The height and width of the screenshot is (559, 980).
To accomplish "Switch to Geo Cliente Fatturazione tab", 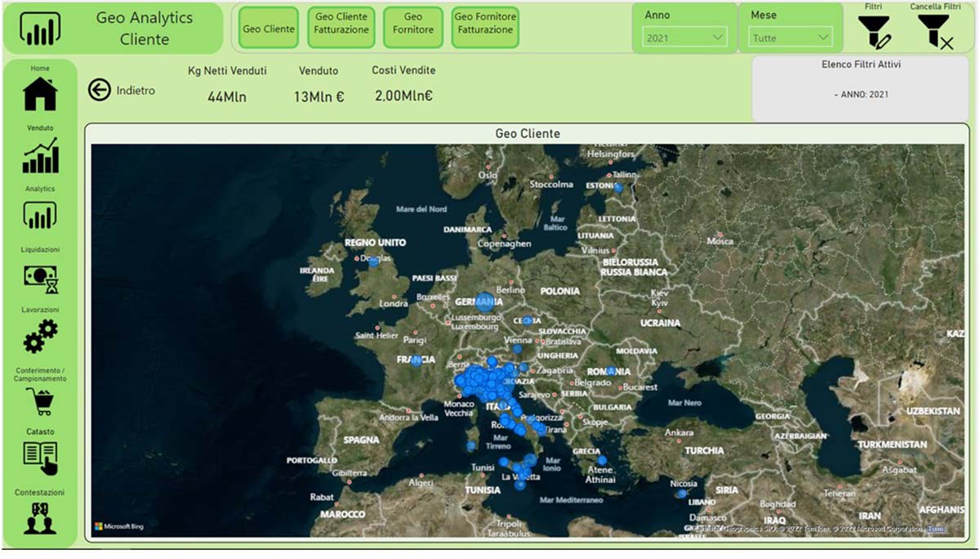I will coord(341,29).
